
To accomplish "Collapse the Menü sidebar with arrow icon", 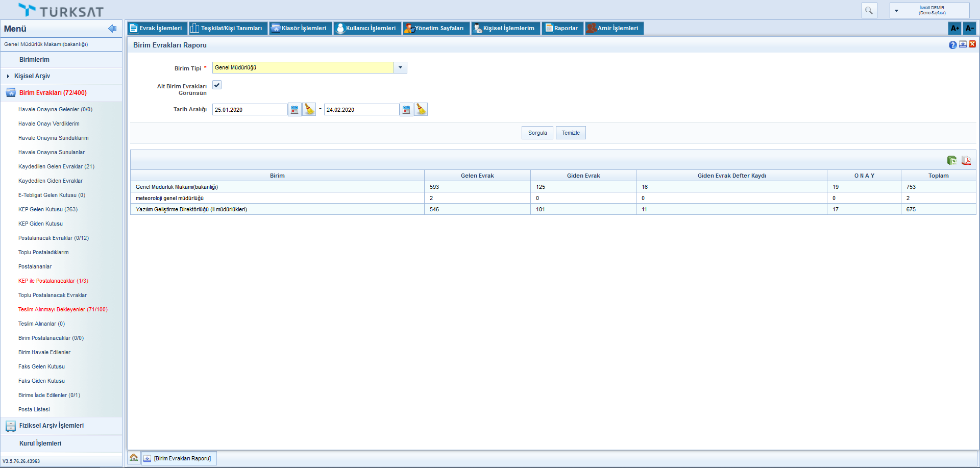I will pos(112,29).
